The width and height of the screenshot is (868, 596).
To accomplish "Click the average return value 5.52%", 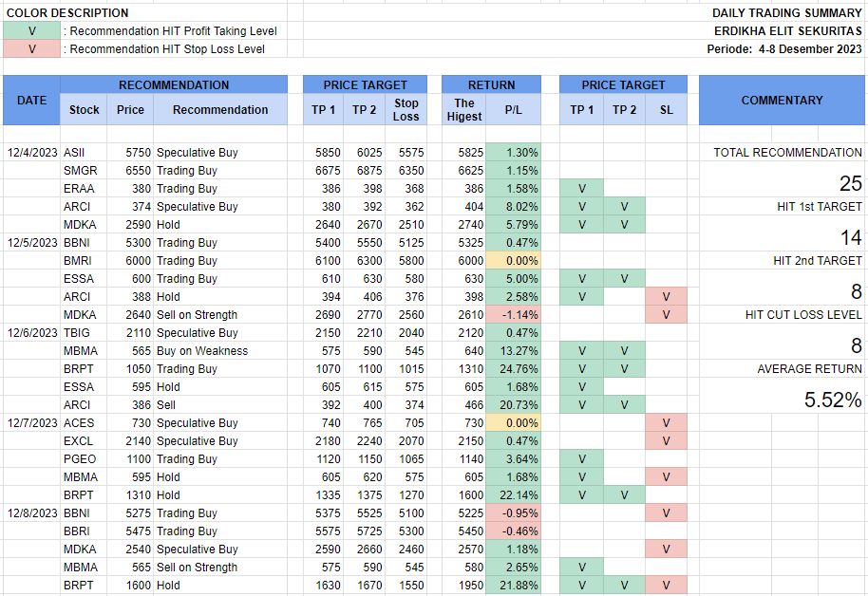I will [832, 400].
